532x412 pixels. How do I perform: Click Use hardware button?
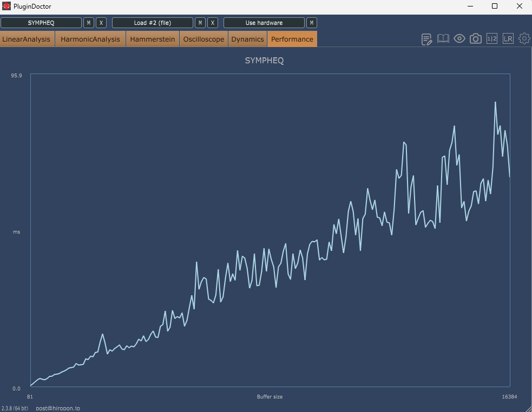(x=264, y=23)
